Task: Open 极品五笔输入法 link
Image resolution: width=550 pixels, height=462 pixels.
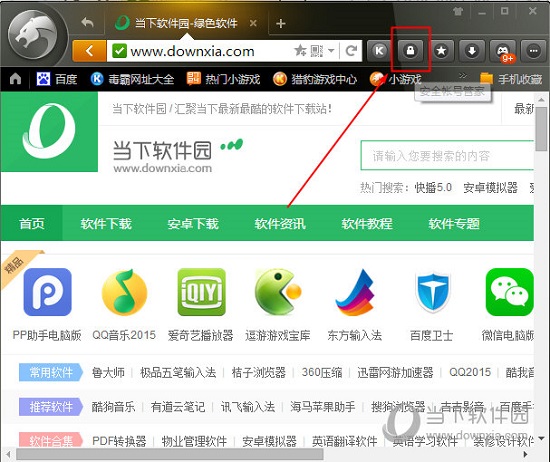Action: (x=178, y=372)
